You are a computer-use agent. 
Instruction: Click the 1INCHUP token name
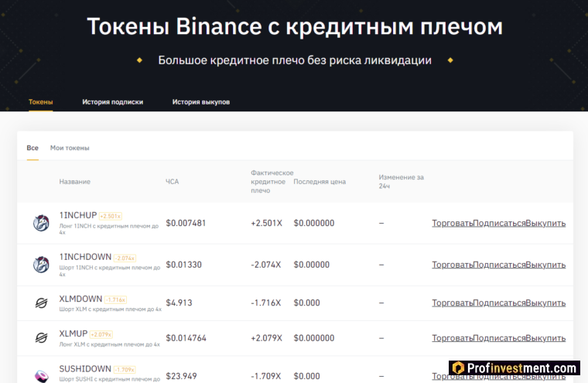78,215
